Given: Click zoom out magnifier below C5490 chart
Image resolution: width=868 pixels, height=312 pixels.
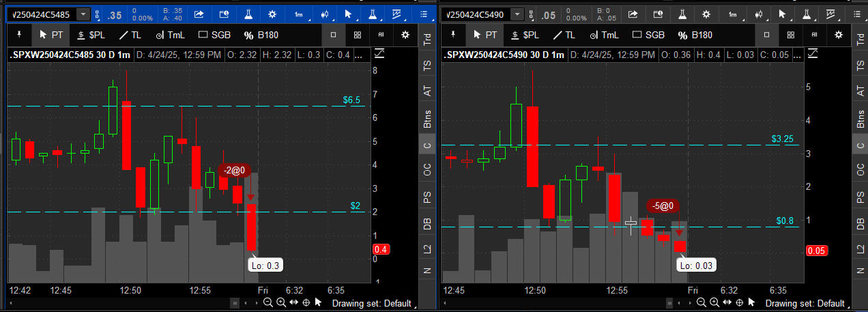Looking at the screenshot, I should click(701, 302).
